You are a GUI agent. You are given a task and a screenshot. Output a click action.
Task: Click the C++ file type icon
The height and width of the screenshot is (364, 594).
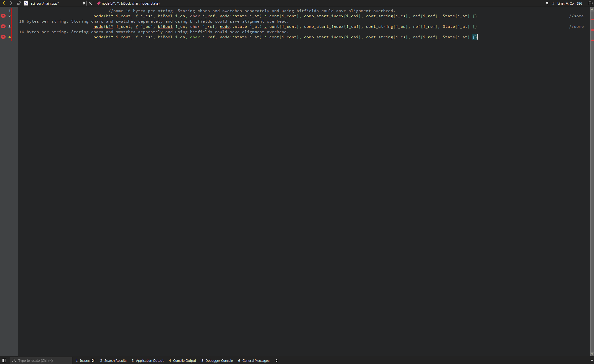[26, 3]
